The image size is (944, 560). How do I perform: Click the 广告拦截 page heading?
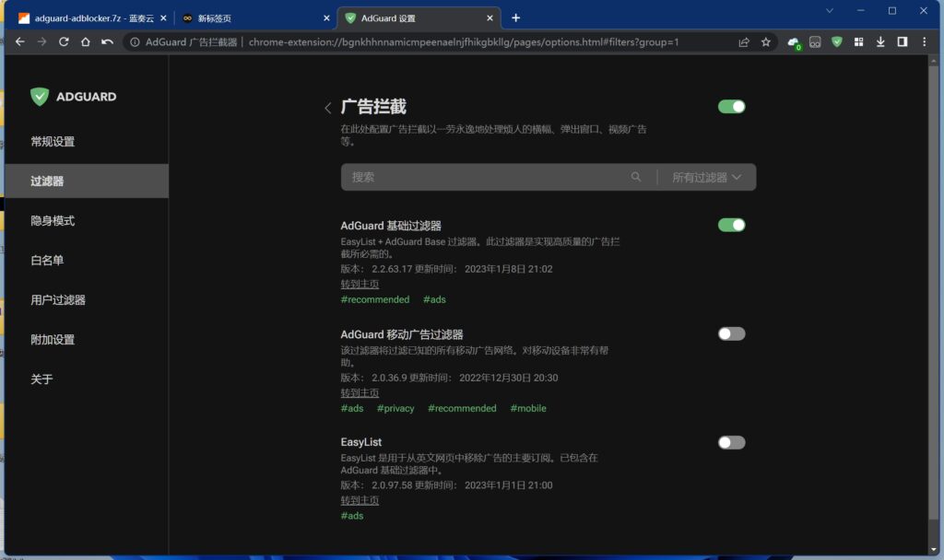tap(373, 107)
